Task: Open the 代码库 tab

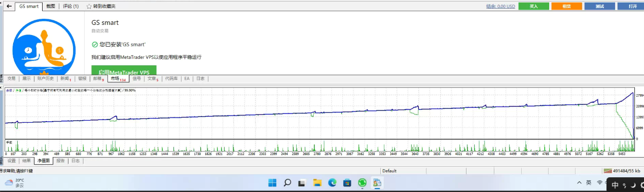Action: pos(171,79)
